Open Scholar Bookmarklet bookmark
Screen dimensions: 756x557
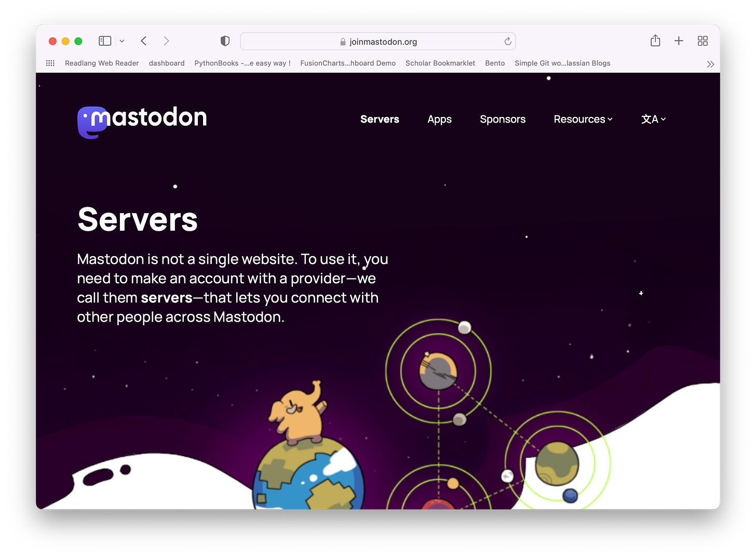440,63
